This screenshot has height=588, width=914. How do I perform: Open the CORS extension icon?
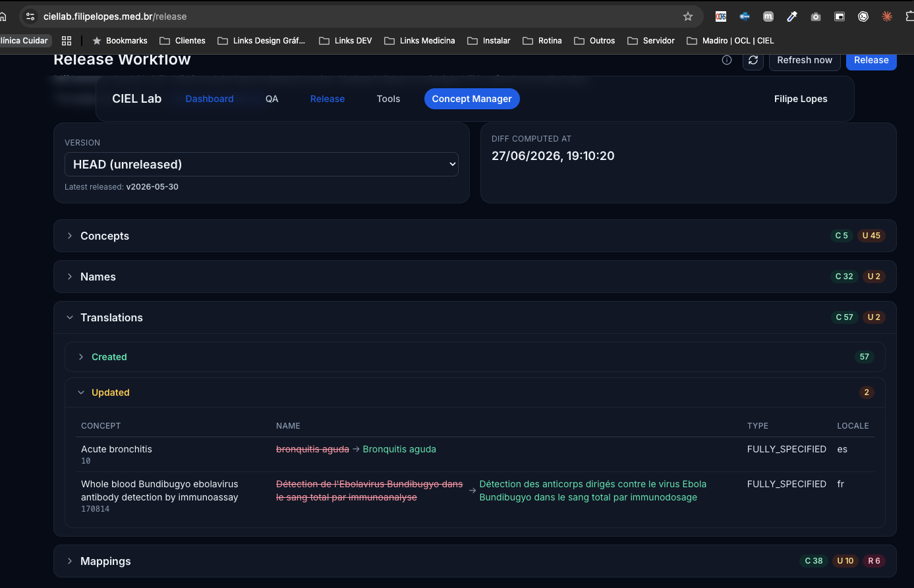721,16
